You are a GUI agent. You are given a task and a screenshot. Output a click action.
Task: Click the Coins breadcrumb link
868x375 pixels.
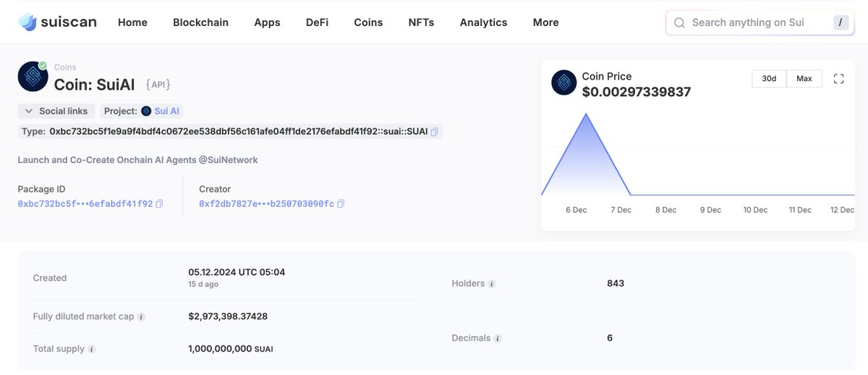[65, 67]
